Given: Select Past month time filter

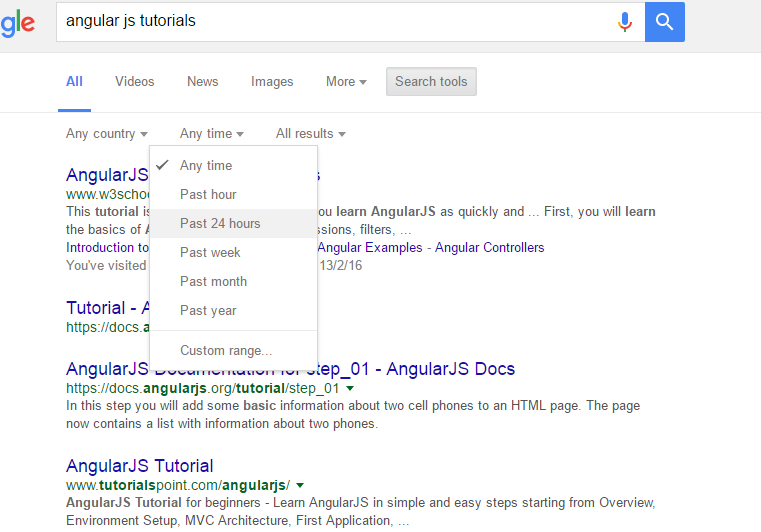Looking at the screenshot, I should coord(233,282).
